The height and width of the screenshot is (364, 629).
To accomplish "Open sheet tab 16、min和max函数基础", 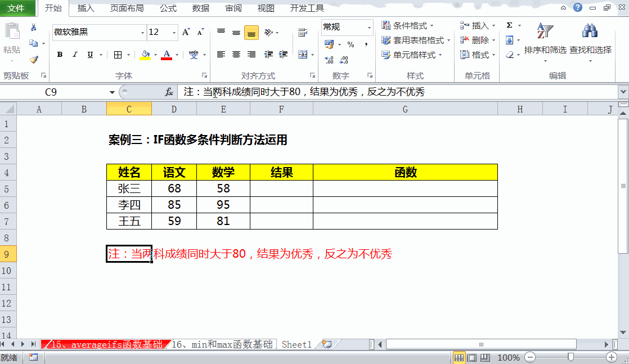I will [x=222, y=344].
